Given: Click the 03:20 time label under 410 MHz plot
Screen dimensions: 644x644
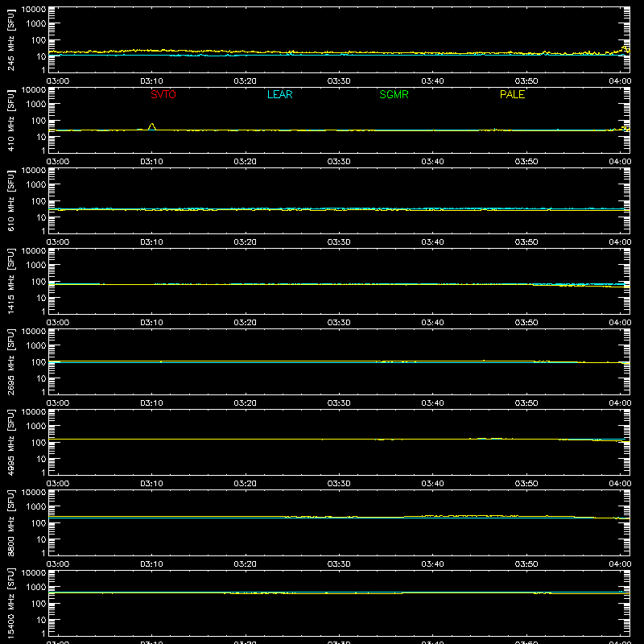Looking at the screenshot, I should coord(246,162).
